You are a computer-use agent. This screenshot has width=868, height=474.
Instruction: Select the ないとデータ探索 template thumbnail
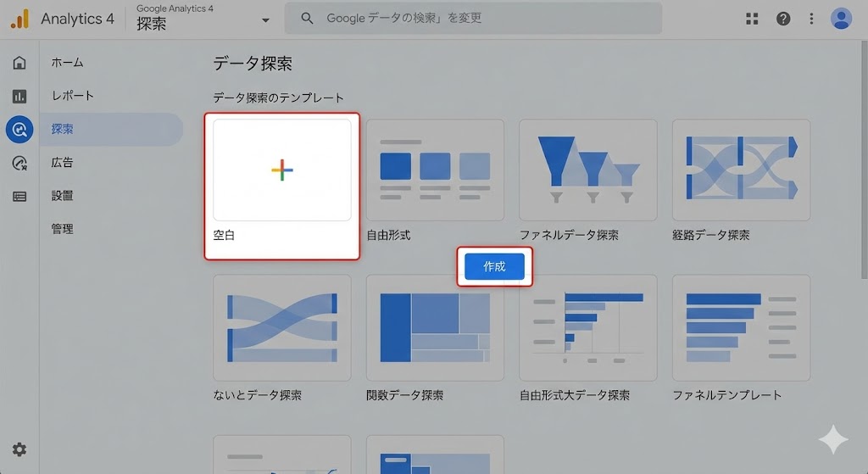click(281, 328)
